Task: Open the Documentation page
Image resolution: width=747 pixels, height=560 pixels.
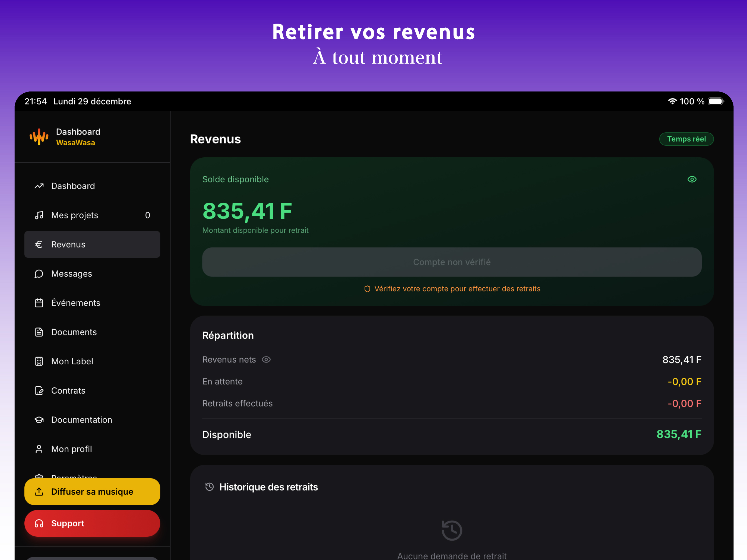Action: pyautogui.click(x=92, y=420)
